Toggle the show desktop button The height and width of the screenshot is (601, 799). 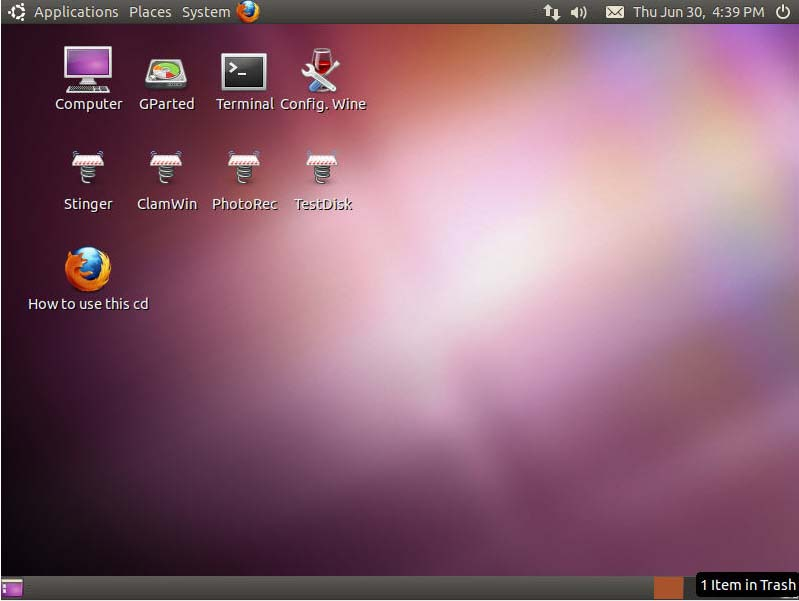[x=12, y=588]
